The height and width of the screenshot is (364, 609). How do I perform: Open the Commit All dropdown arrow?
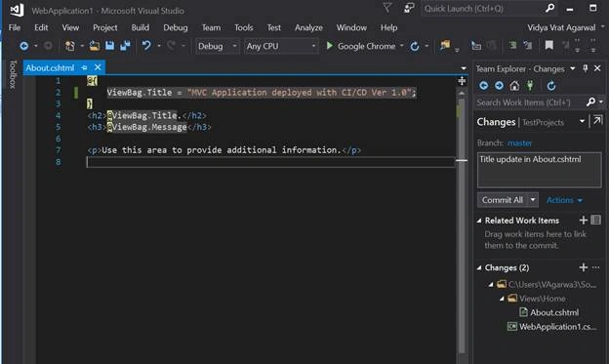[x=533, y=200]
